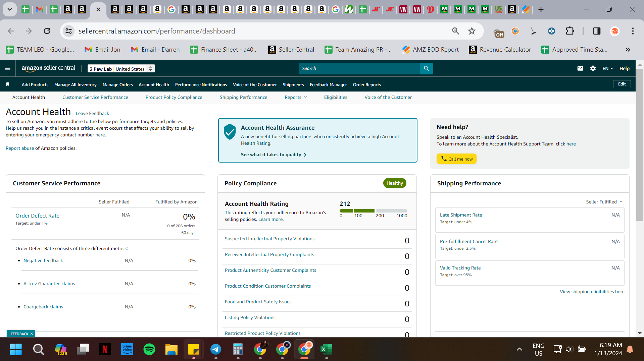Open Prime Video from the taskbar
Viewport: 644px width, 361px height.
point(127,349)
